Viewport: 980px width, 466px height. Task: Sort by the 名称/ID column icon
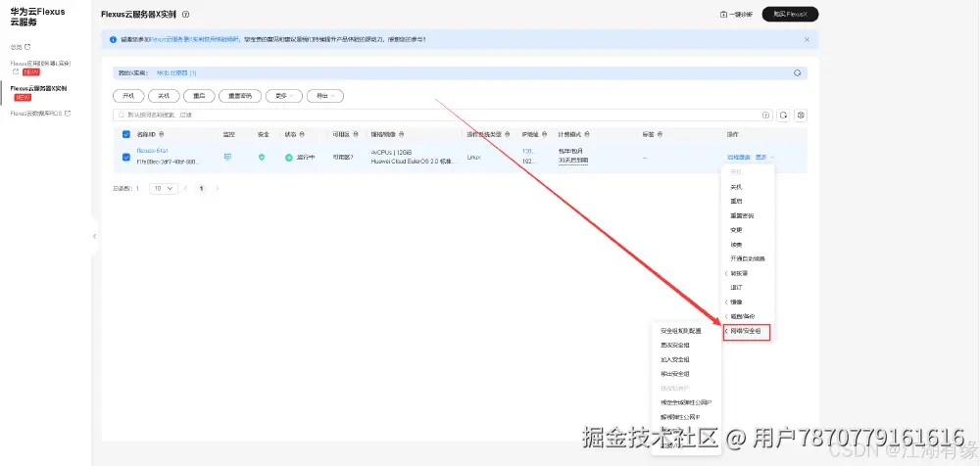click(x=162, y=134)
